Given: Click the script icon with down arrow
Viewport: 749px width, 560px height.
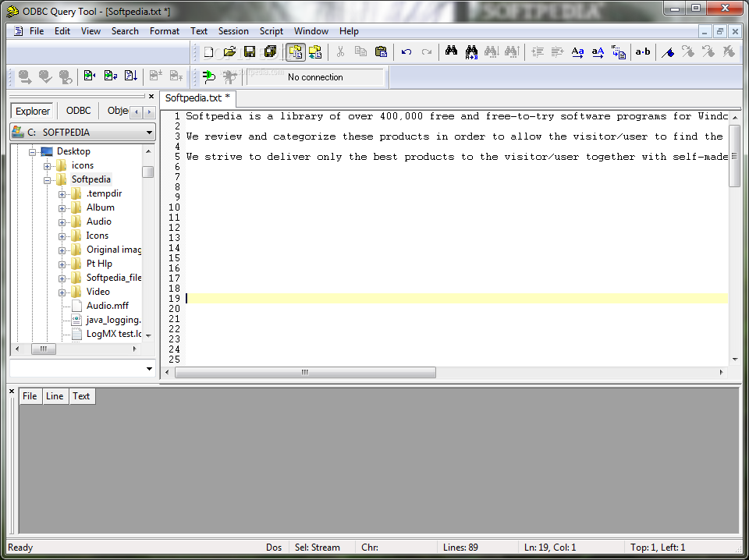Looking at the screenshot, I should tap(131, 76).
